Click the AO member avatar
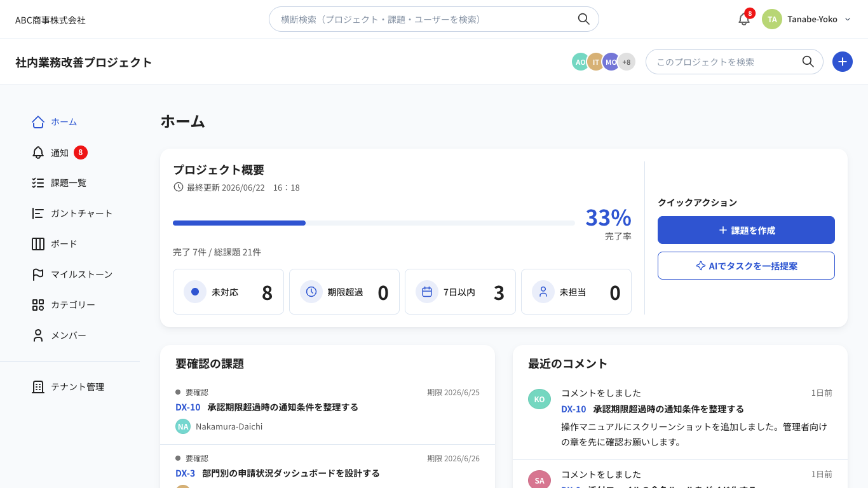 [x=580, y=62]
